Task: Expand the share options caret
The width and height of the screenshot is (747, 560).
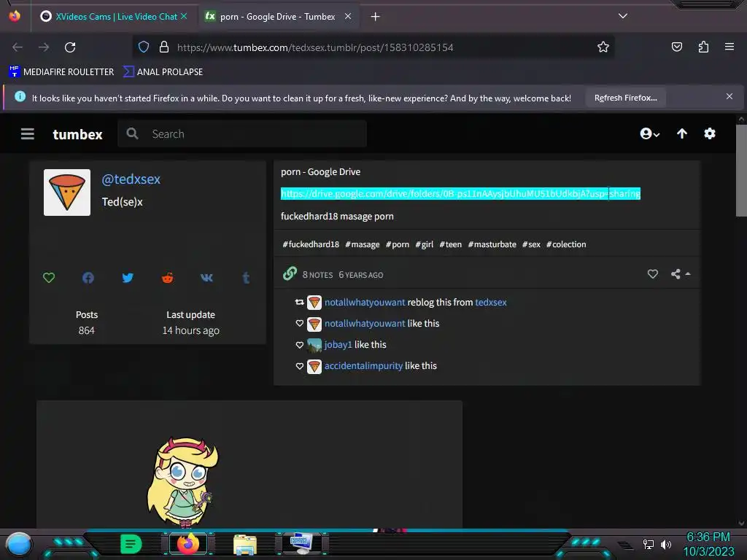Action: coord(688,274)
